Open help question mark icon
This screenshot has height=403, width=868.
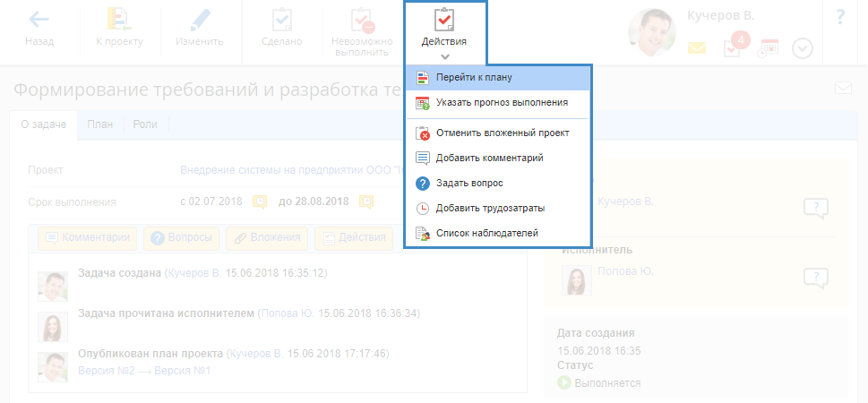(x=839, y=18)
